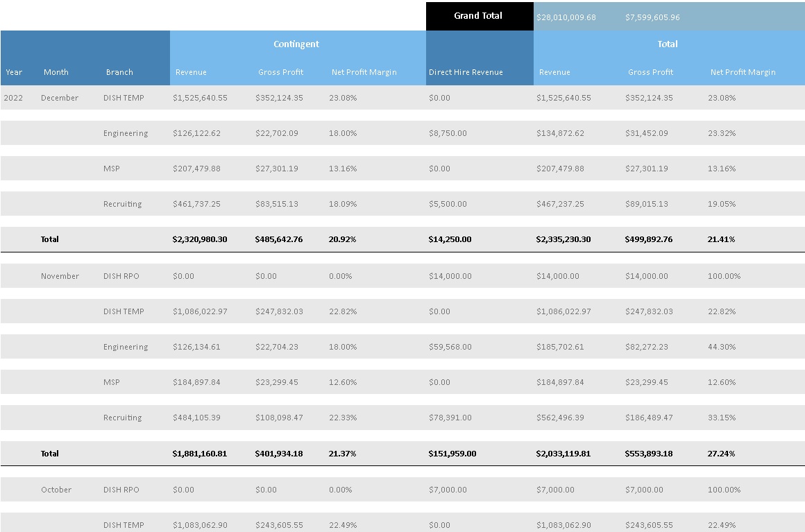
Task: Click the Year column header
Action: point(14,72)
